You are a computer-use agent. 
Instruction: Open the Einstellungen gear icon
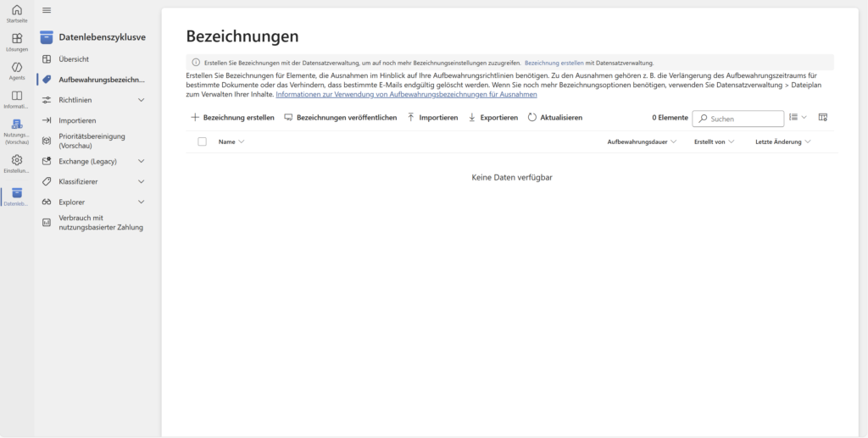coord(16,163)
